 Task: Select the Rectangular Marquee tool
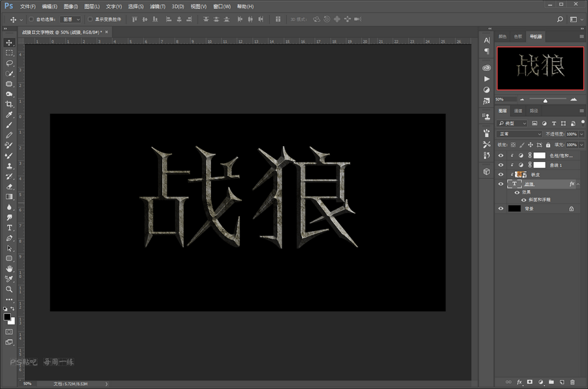click(9, 53)
